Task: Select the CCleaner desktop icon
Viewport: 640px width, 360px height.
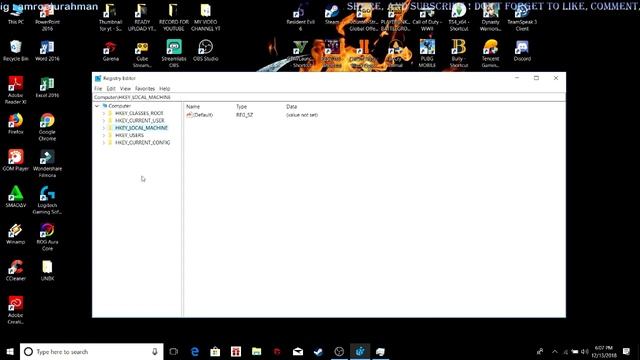Action: pos(16,271)
